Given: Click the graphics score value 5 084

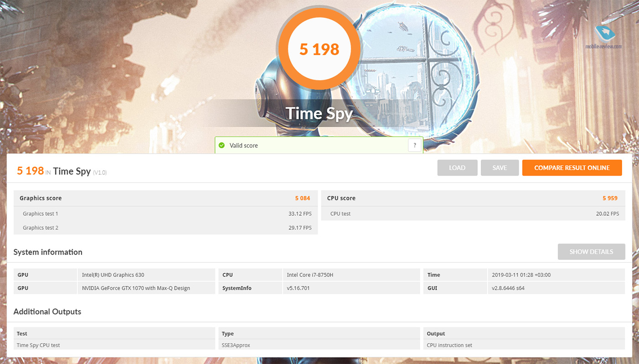Looking at the screenshot, I should tap(303, 198).
